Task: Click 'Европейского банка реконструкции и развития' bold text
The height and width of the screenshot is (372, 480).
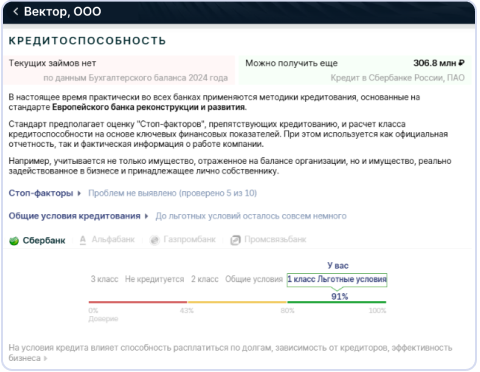Action: point(149,107)
